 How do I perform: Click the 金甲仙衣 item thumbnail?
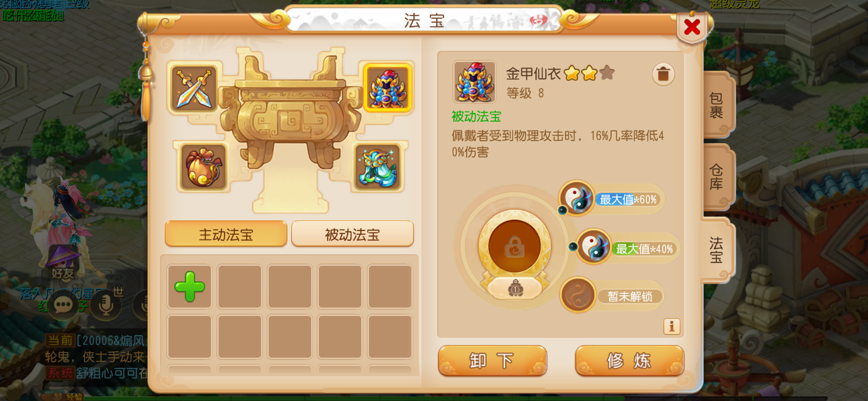(474, 82)
